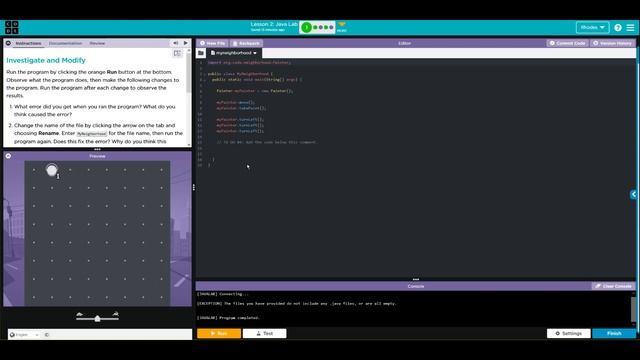Open the file browser folder icon
This screenshot has height=360, width=640.
[201, 53]
